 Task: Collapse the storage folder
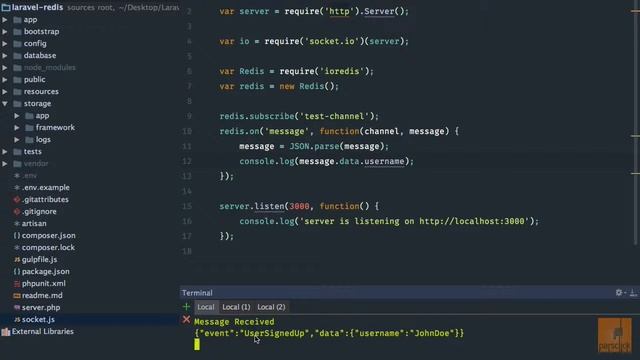pos(5,104)
